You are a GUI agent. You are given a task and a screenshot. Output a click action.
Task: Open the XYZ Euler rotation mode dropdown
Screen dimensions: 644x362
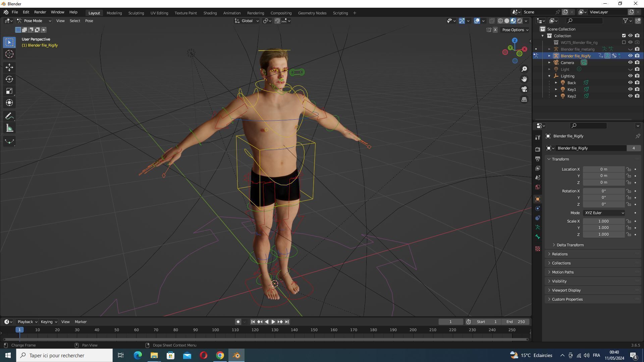pos(604,213)
